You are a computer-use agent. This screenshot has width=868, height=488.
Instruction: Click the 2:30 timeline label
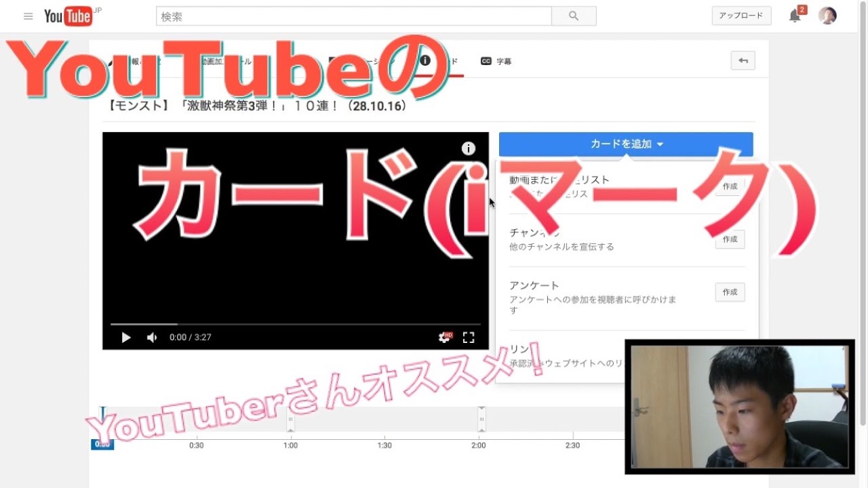[573, 445]
